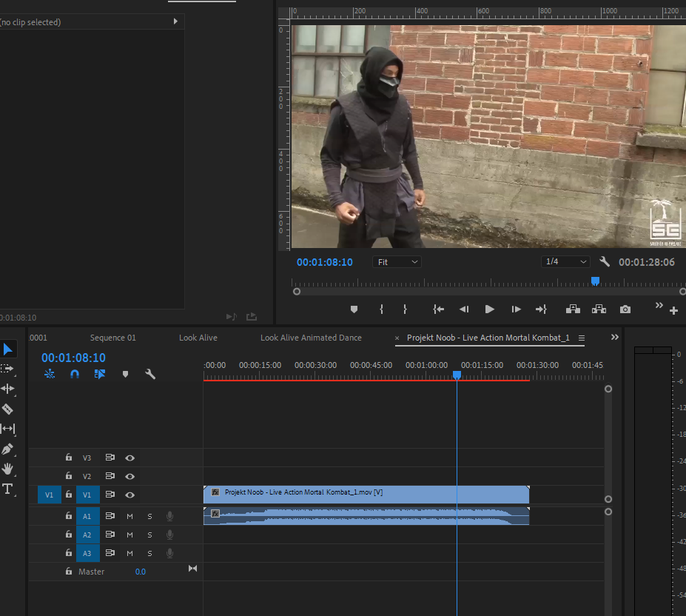Screen dimensions: 686x616
Task: Hide the V3 track output
Action: 130,458
